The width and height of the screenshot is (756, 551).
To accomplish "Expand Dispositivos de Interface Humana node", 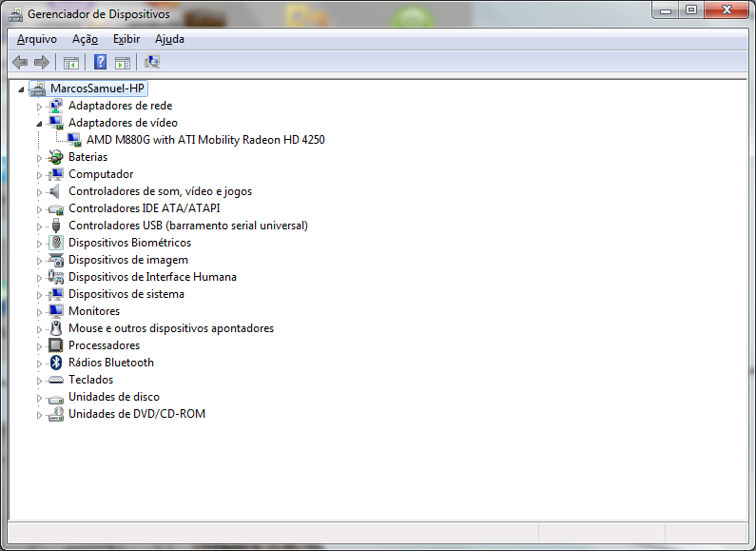I will pyautogui.click(x=40, y=278).
